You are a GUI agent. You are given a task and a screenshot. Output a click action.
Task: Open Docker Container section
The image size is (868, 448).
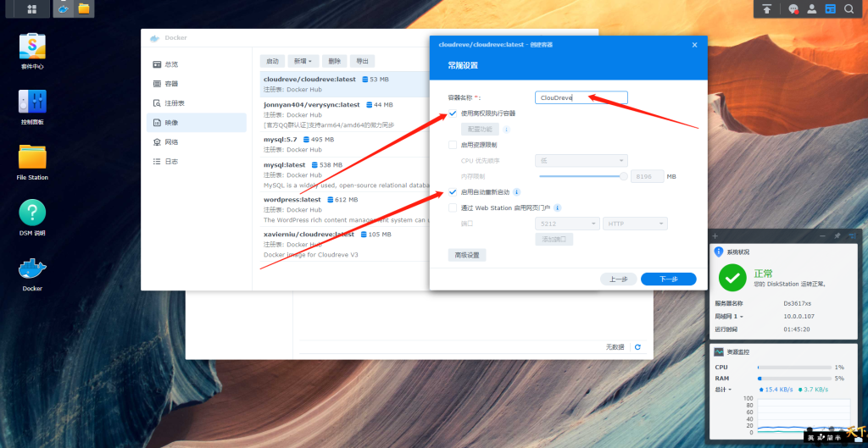[197, 84]
